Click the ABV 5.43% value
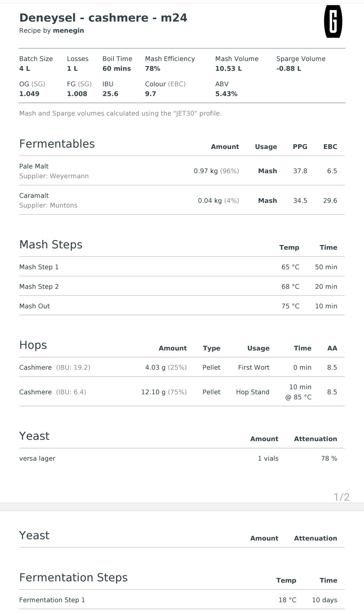The height and width of the screenshot is (614, 364). [226, 94]
